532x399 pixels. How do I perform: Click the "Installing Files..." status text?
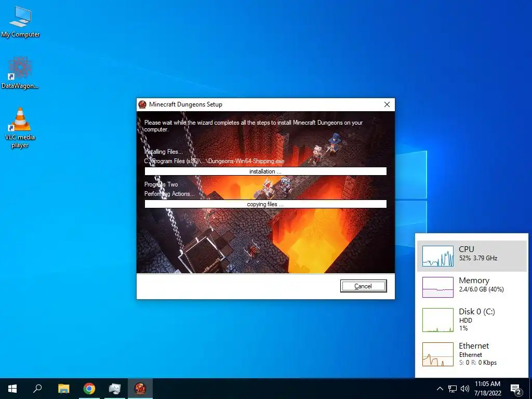(x=164, y=152)
